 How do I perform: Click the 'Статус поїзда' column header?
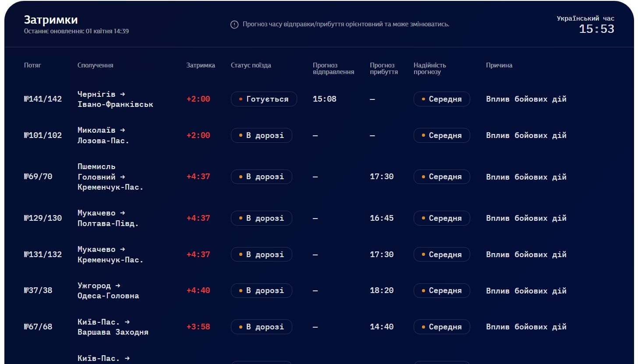click(251, 65)
